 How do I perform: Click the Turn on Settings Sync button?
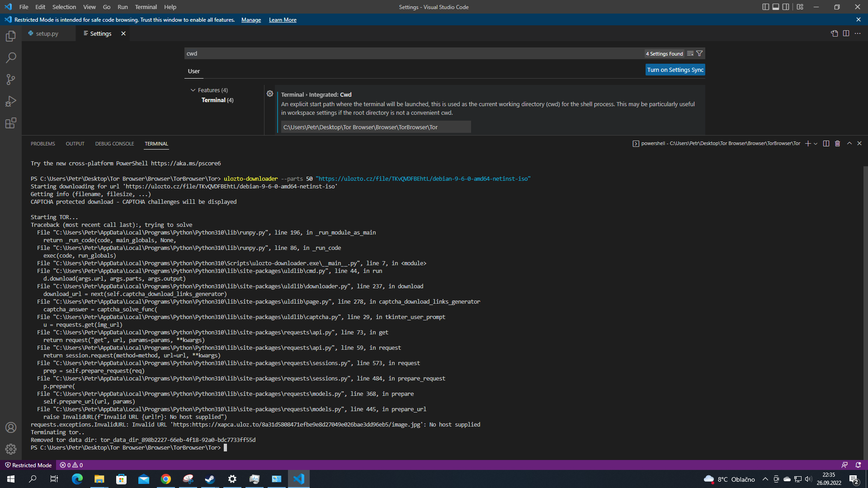click(x=675, y=70)
